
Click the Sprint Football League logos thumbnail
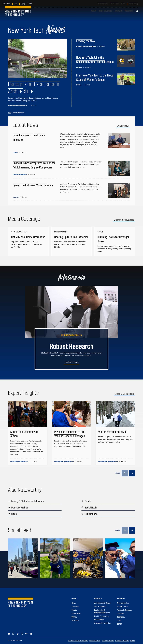coord(126,61)
